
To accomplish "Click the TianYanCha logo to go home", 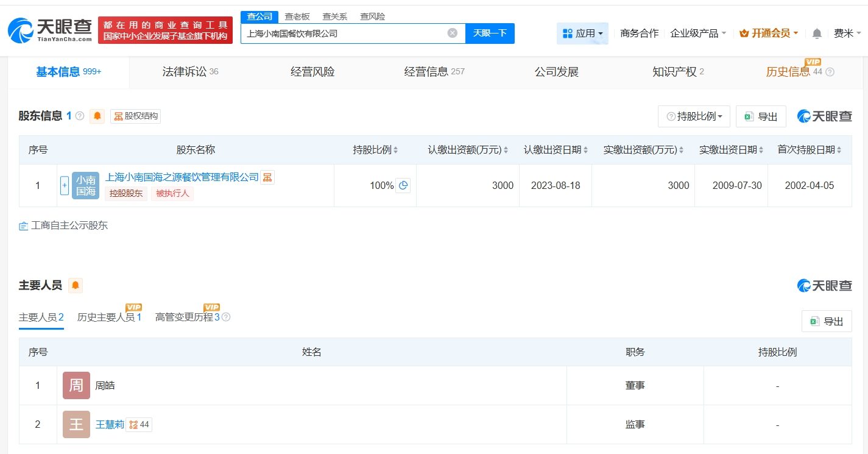I will (50, 30).
